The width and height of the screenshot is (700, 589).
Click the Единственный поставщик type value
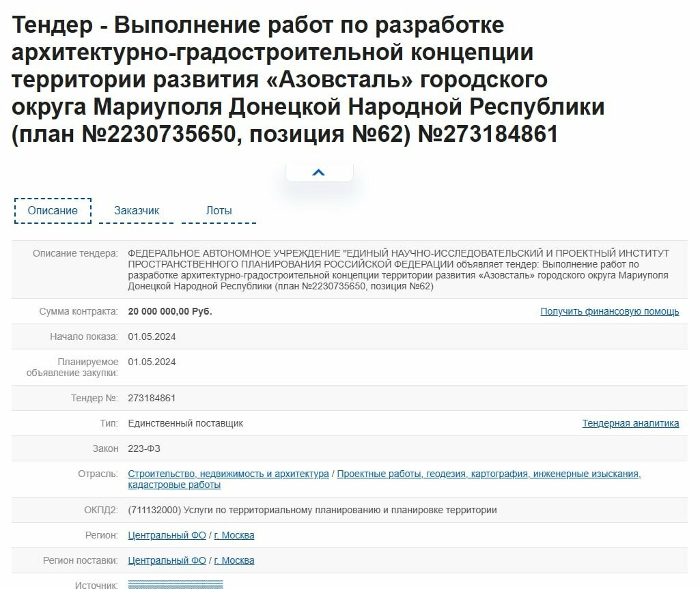185,423
